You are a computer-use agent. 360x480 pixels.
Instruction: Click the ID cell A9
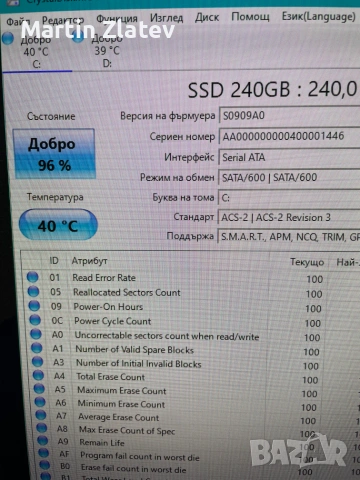pyautogui.click(x=63, y=441)
